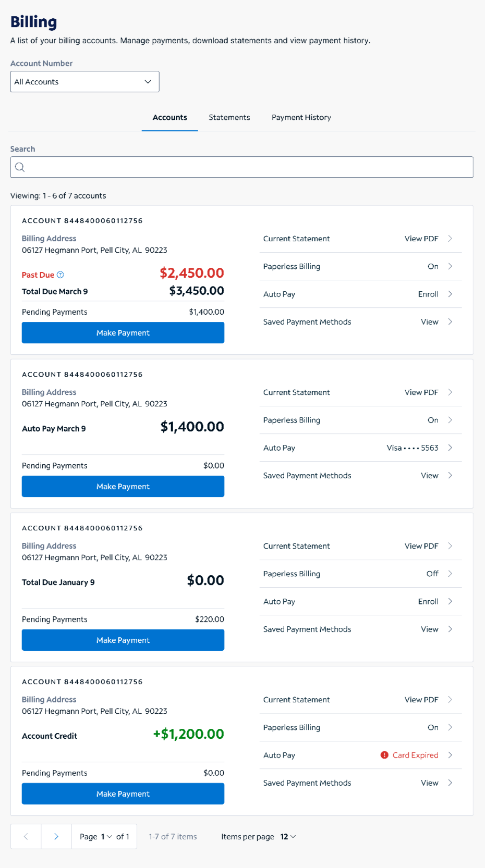
Task: Click Visa ···· 5563 Auto Pay method
Action: 413,448
